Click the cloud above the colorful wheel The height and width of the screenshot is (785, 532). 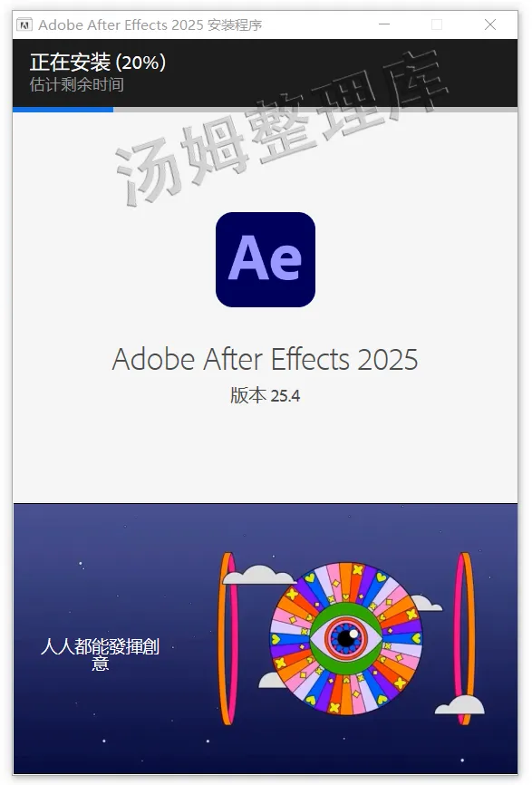click(257, 575)
